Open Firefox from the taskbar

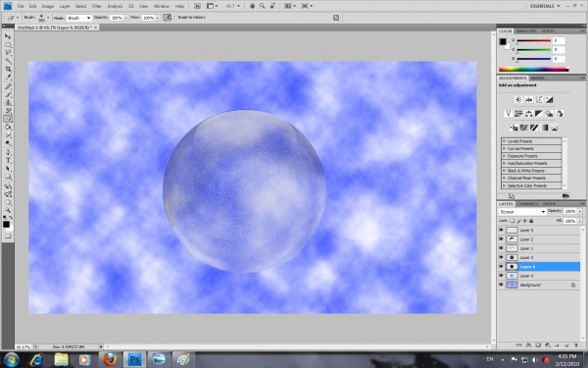point(110,359)
